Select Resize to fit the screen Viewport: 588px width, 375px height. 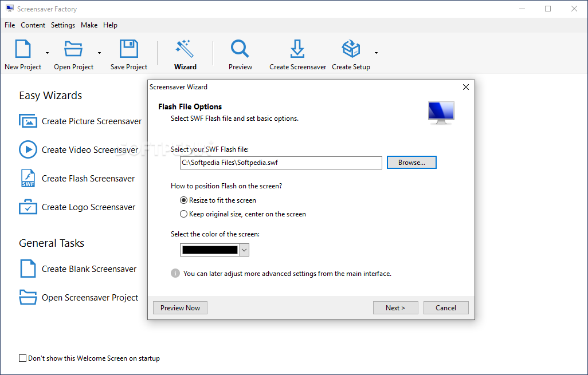click(x=183, y=200)
